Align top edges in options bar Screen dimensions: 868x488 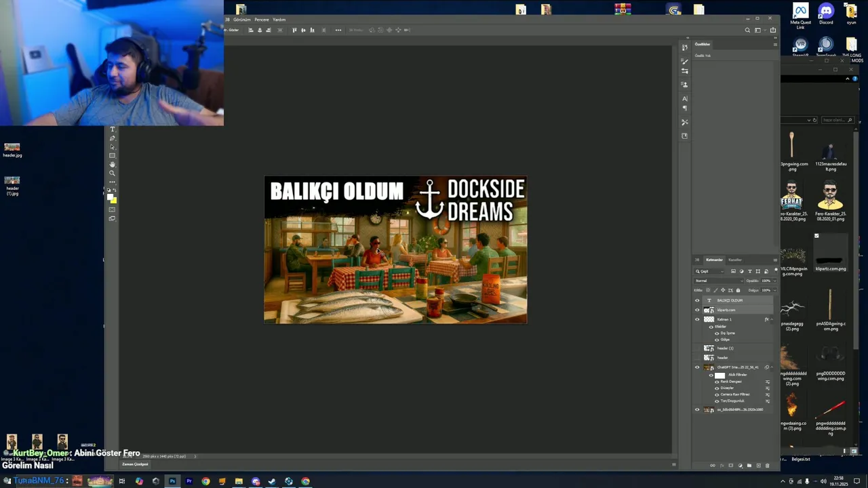pos(294,30)
